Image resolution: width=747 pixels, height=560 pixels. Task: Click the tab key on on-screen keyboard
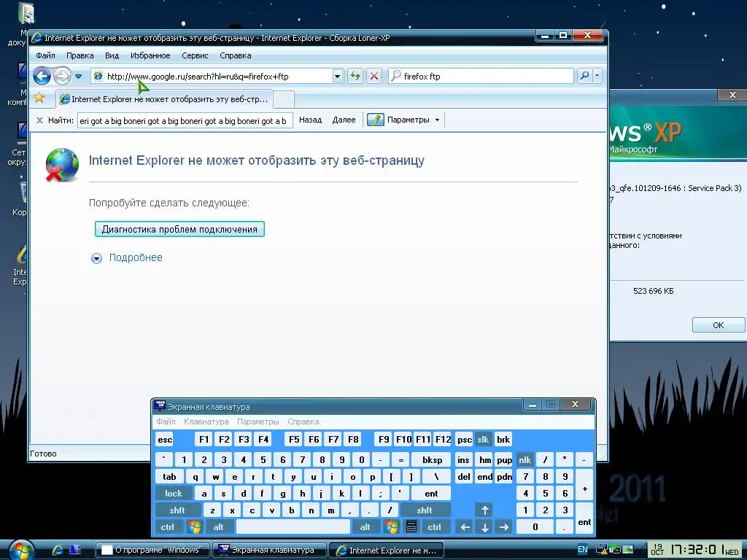point(169,477)
